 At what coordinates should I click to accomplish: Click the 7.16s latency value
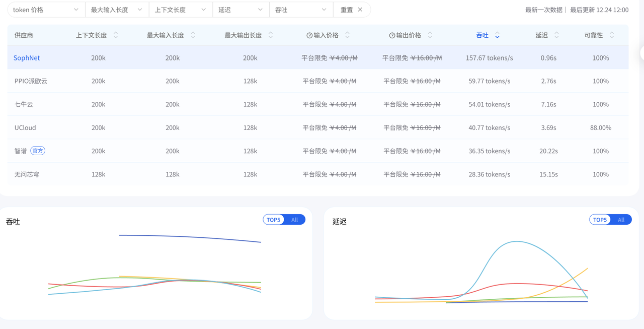[548, 104]
